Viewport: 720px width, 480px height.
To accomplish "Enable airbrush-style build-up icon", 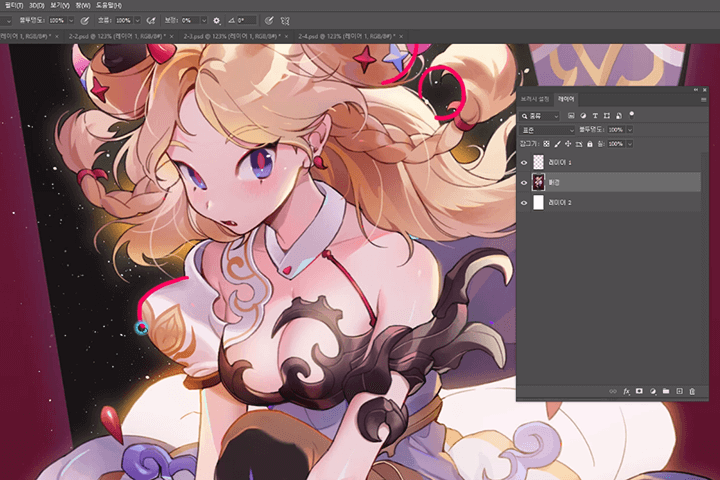I will click(x=151, y=21).
